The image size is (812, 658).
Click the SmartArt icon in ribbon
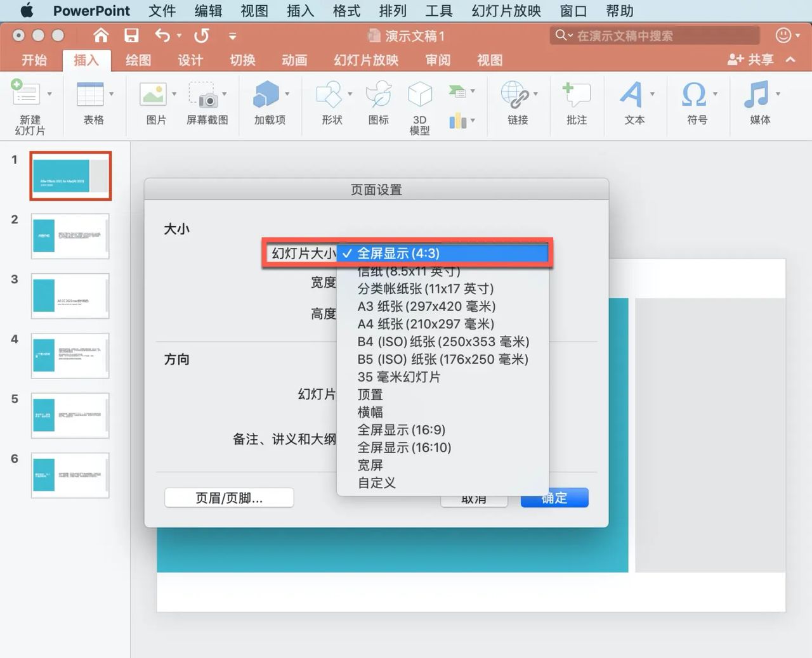(x=457, y=91)
